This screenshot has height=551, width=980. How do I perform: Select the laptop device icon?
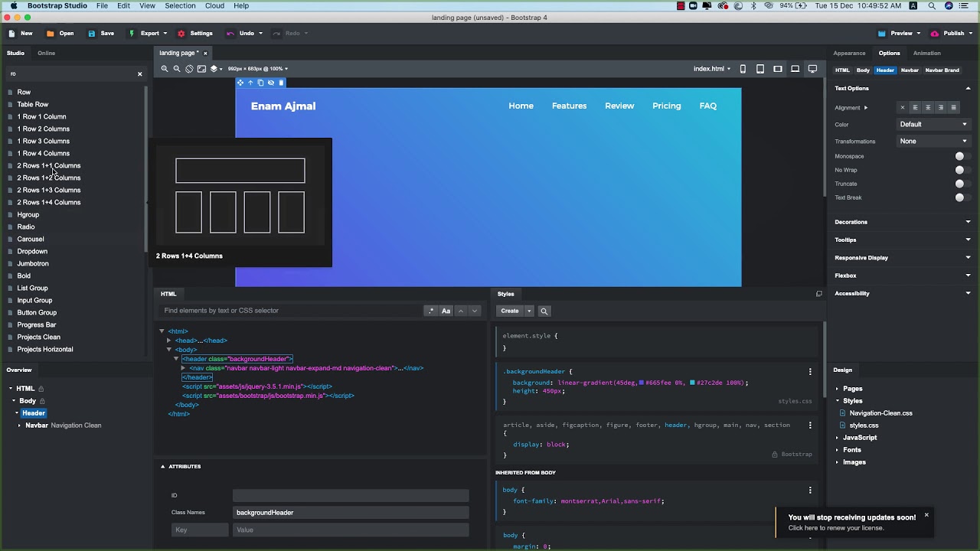coord(795,69)
